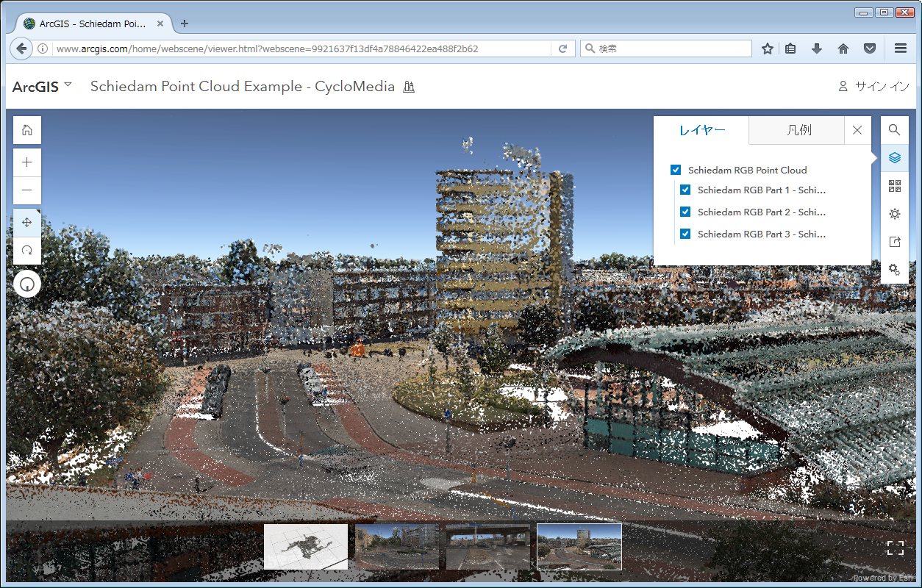Open the Share scene icon
This screenshot has width=922, height=588.
tap(895, 242)
